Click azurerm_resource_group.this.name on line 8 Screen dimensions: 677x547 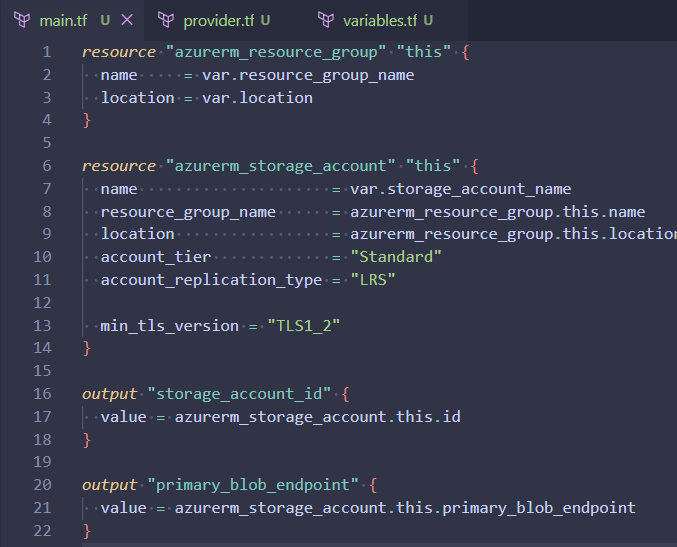click(498, 212)
